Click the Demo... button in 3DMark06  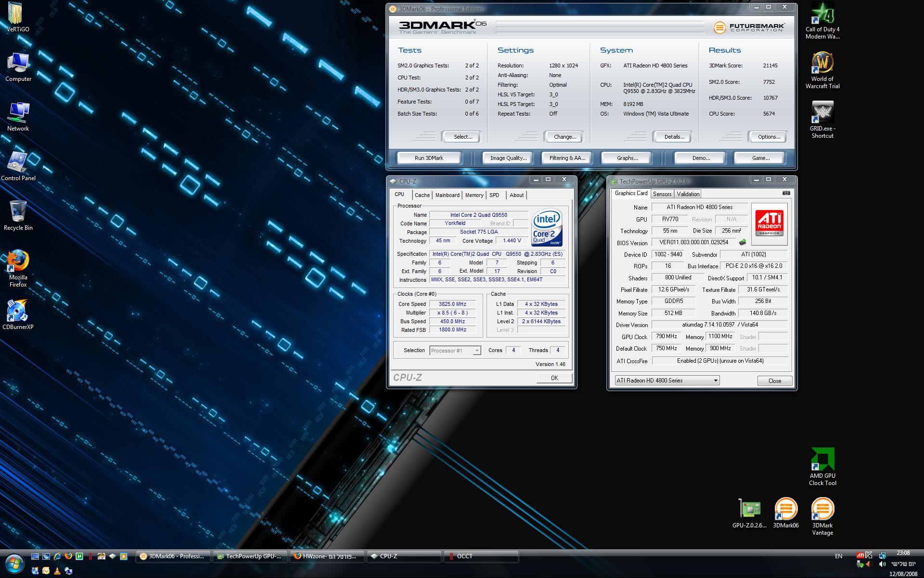coord(701,158)
